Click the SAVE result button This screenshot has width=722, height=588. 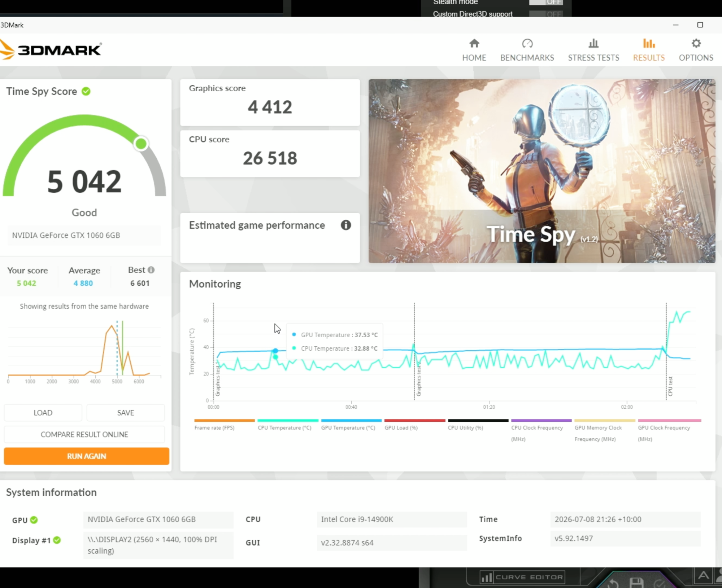pyautogui.click(x=126, y=413)
